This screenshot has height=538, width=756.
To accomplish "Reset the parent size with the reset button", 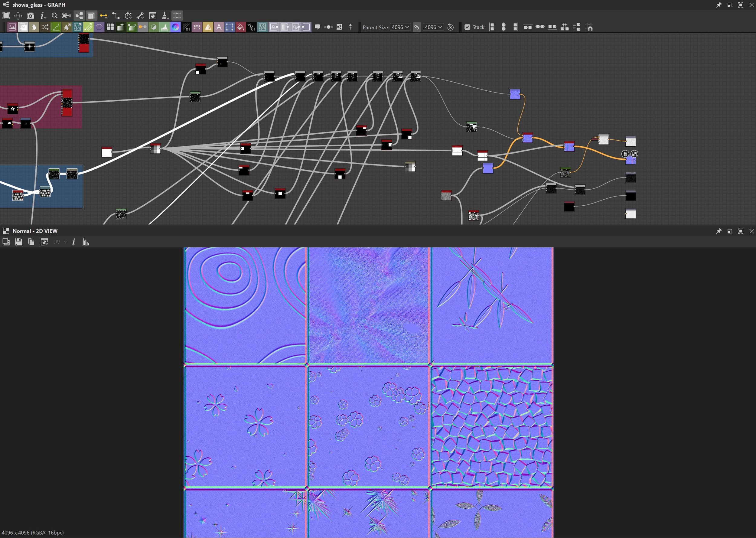I will [x=451, y=27].
